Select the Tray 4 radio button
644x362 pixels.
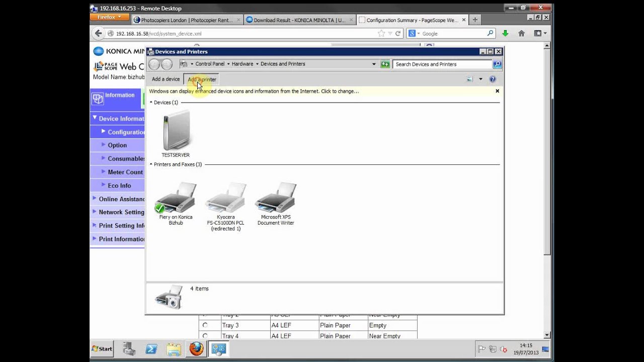[205, 335]
